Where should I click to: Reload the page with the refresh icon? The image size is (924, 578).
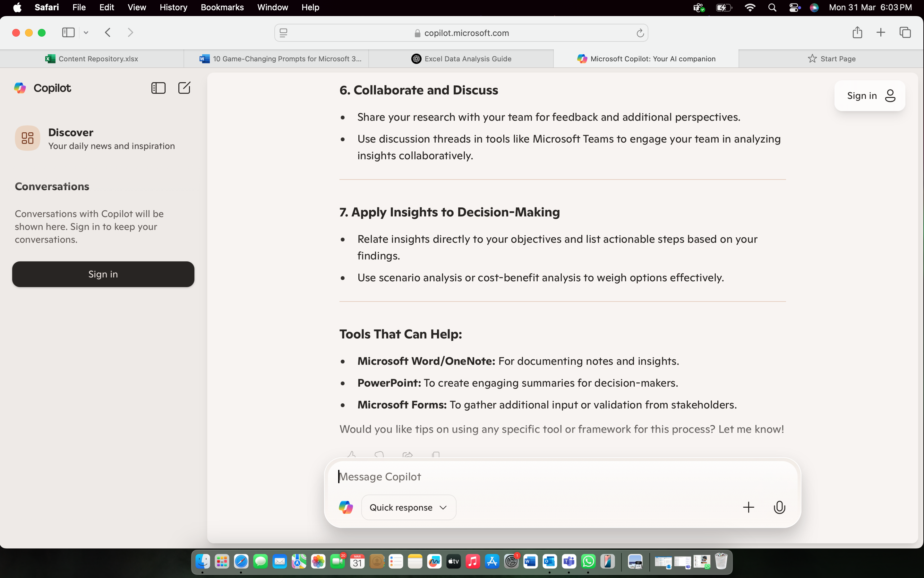[x=640, y=33]
